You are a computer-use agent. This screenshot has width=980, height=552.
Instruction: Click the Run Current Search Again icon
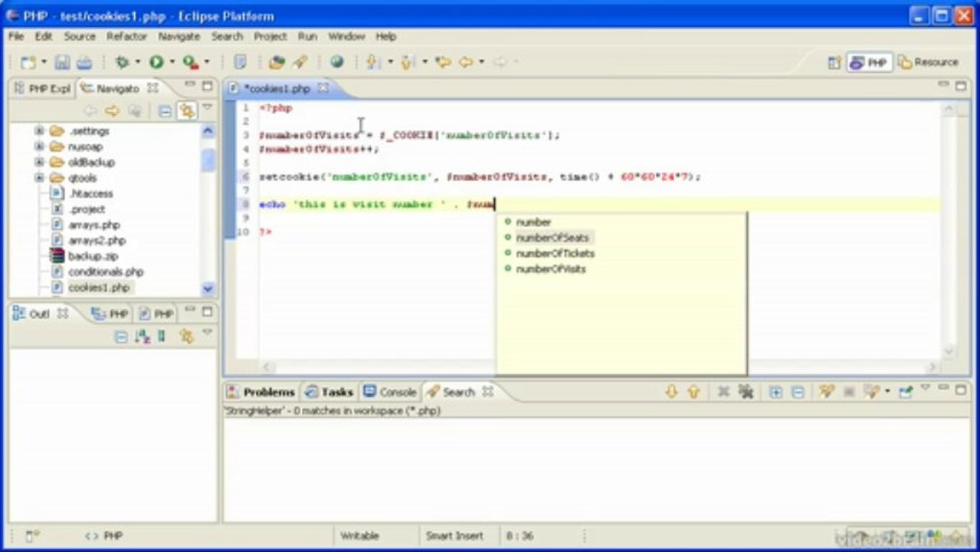825,392
